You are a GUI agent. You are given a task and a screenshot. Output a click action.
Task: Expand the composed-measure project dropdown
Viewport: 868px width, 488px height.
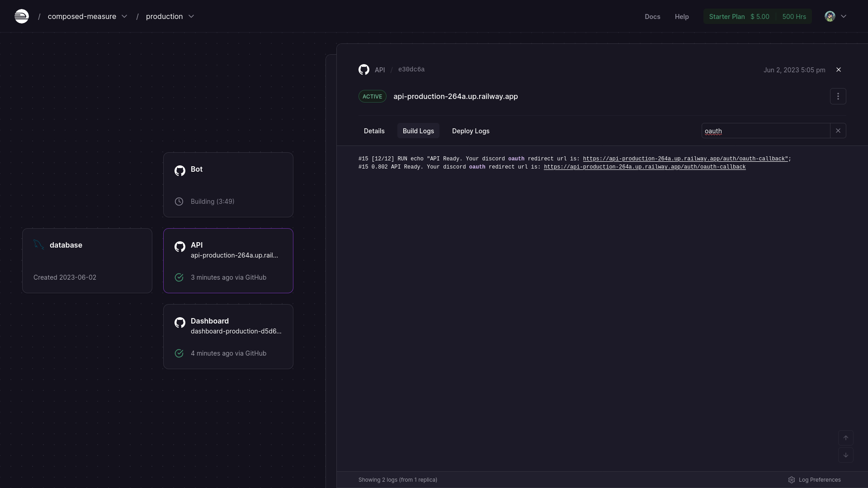124,16
